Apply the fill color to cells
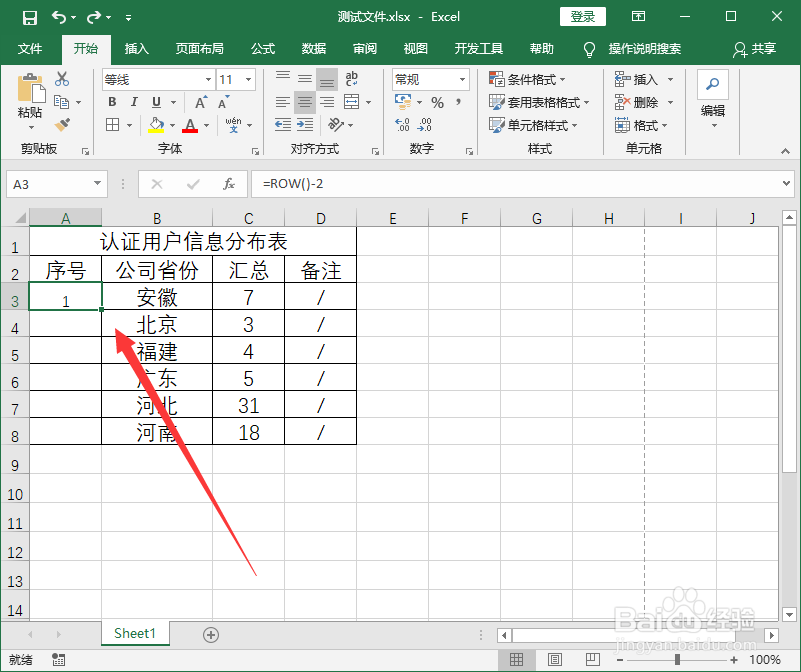 point(155,126)
